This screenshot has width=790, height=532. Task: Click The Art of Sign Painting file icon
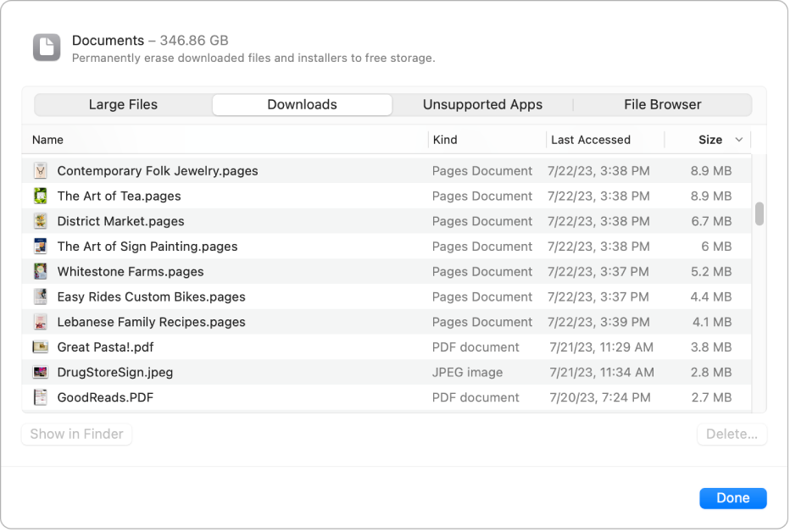click(39, 246)
